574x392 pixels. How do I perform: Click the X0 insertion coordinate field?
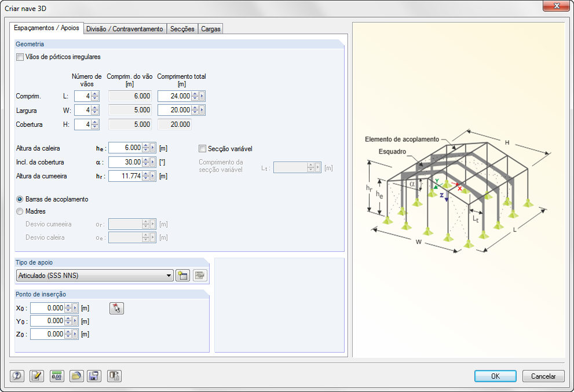(x=47, y=308)
